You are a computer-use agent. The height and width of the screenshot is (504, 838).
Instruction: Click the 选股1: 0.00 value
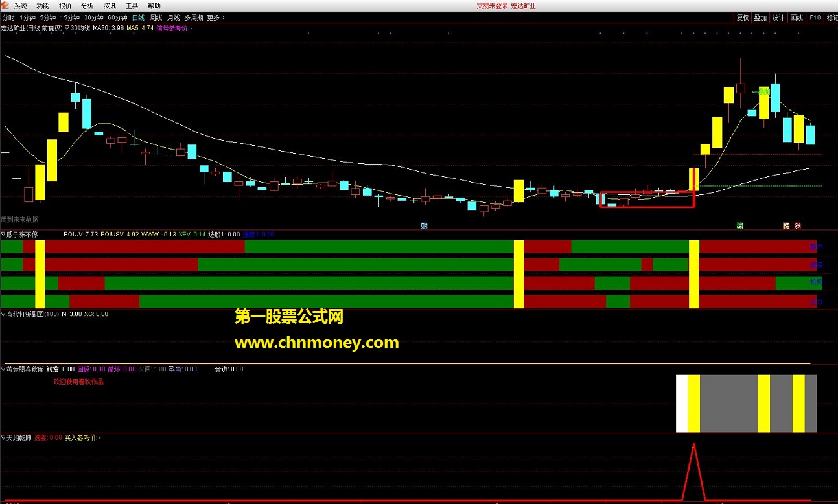(224, 234)
